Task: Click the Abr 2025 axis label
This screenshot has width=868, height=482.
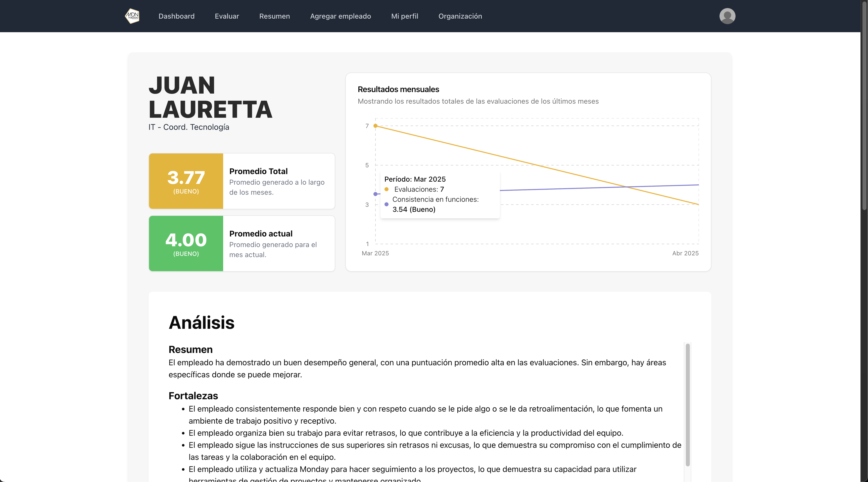Action: click(x=685, y=253)
